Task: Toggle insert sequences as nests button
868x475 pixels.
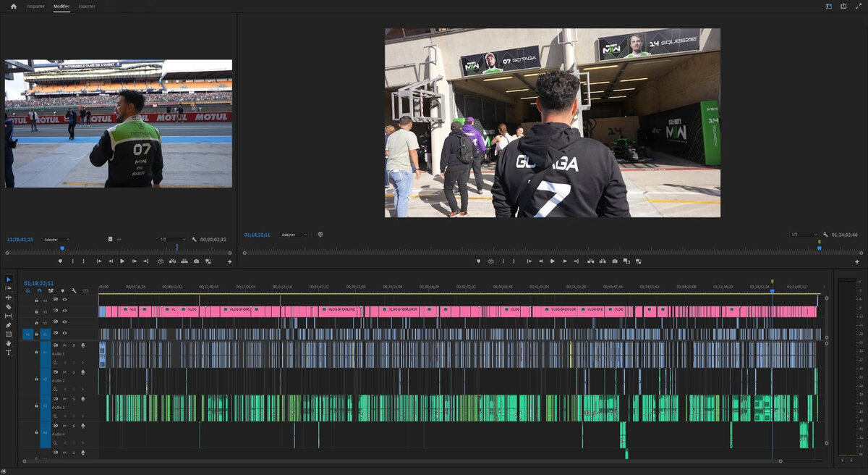Action: (x=27, y=290)
